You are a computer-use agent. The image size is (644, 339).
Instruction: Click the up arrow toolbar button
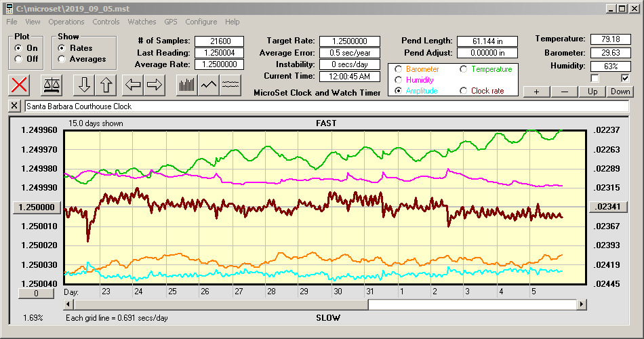tap(106, 85)
